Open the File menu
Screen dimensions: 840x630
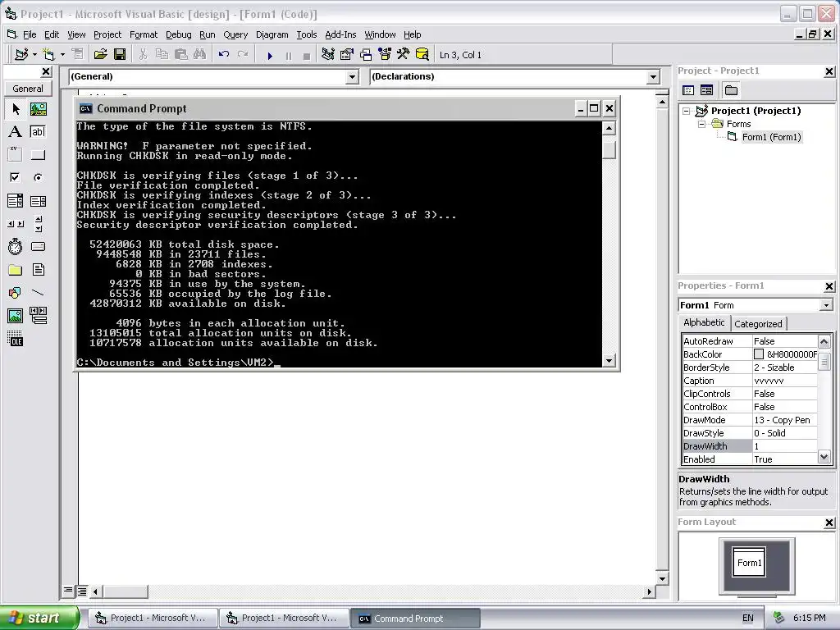pyautogui.click(x=30, y=34)
